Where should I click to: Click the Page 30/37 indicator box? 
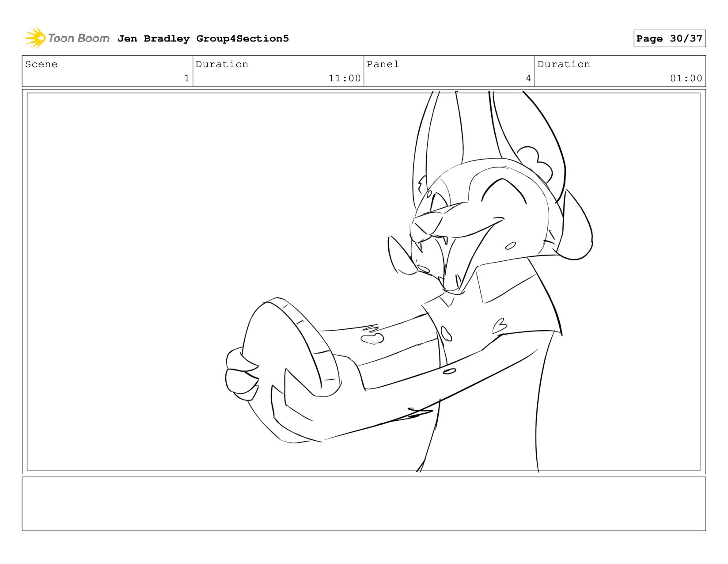(x=669, y=38)
